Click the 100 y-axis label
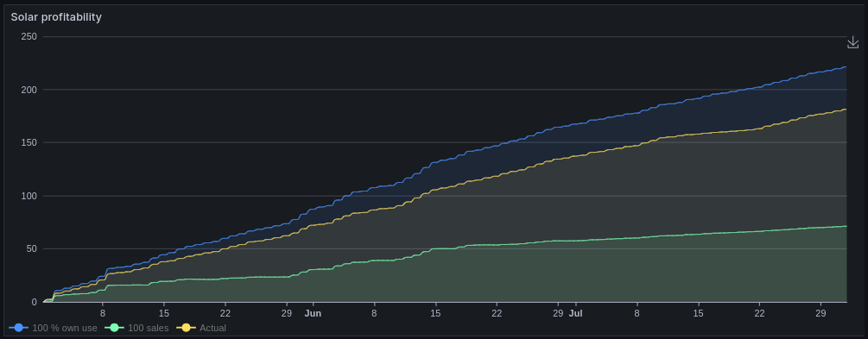Image resolution: width=868 pixels, height=339 pixels. [29, 196]
